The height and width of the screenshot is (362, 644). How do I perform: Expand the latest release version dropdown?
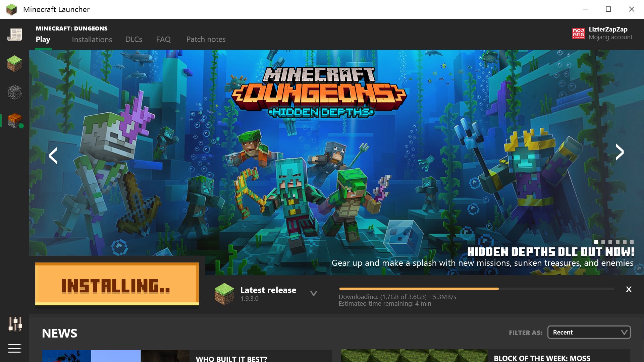click(x=314, y=294)
